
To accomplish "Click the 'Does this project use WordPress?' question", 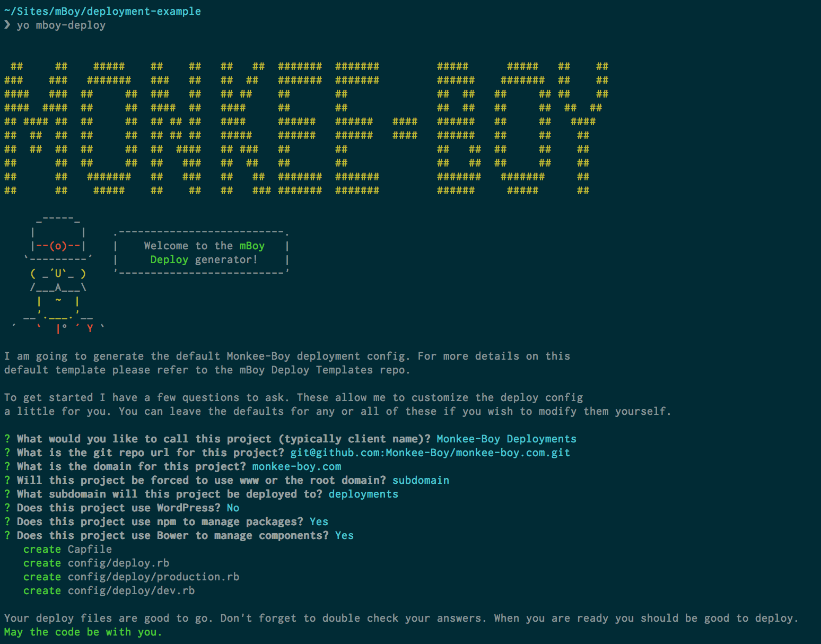I will tap(118, 508).
